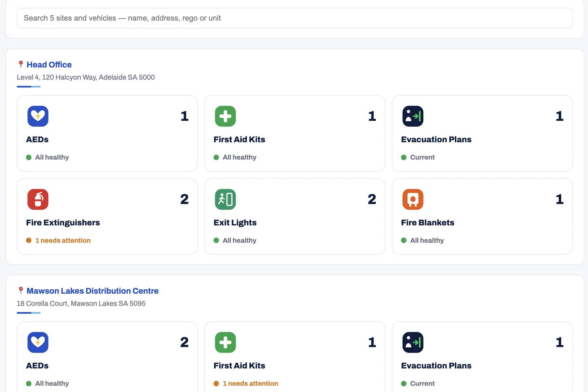Click the Fire Blankets icon
The height and width of the screenshot is (392, 588).
click(x=413, y=199)
